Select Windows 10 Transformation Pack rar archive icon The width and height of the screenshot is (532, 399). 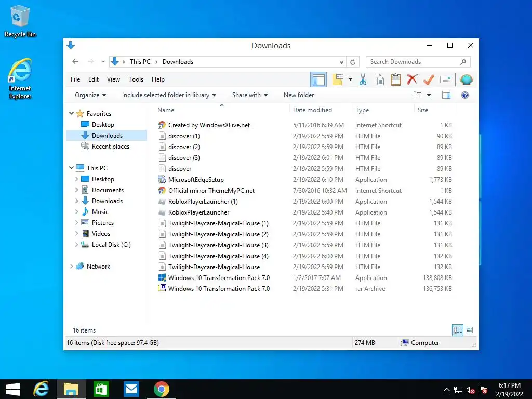[162, 288]
